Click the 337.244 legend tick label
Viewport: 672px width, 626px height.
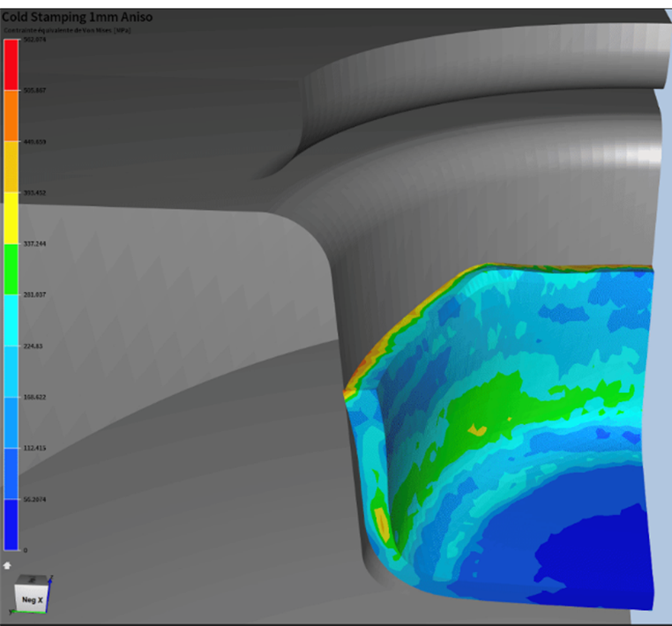[34, 243]
